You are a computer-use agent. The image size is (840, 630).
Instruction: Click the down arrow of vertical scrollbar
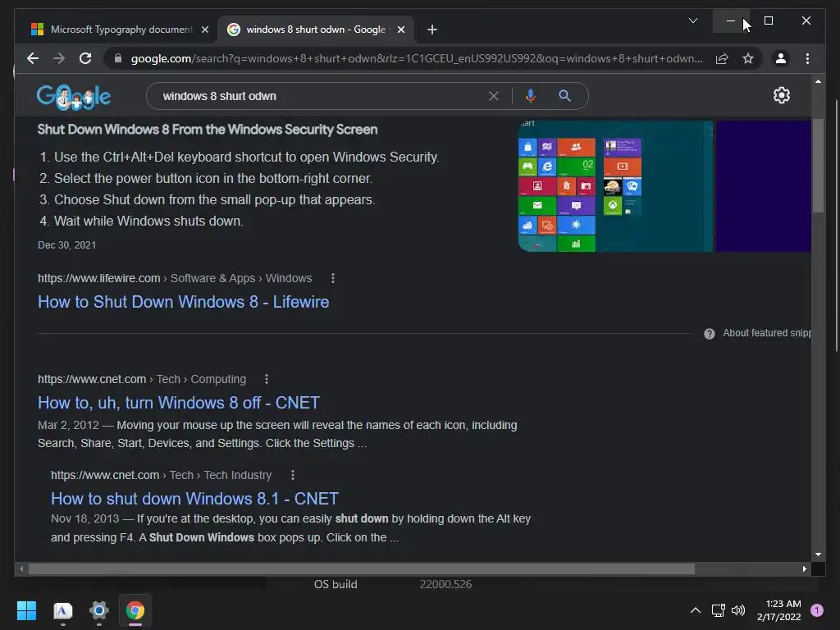(818, 555)
